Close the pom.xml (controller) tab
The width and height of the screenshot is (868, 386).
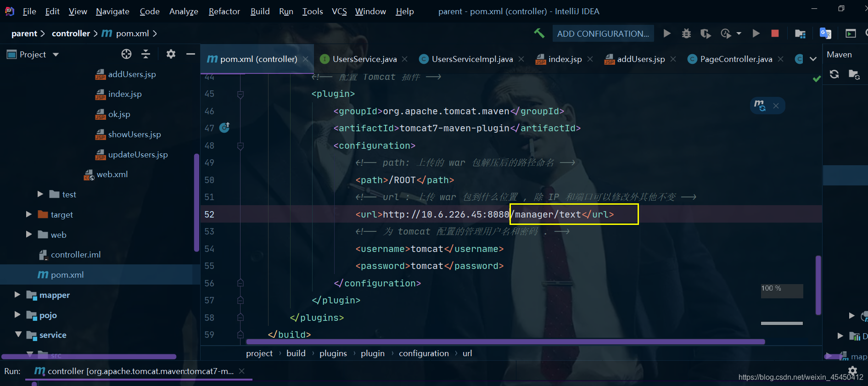pyautogui.click(x=305, y=59)
